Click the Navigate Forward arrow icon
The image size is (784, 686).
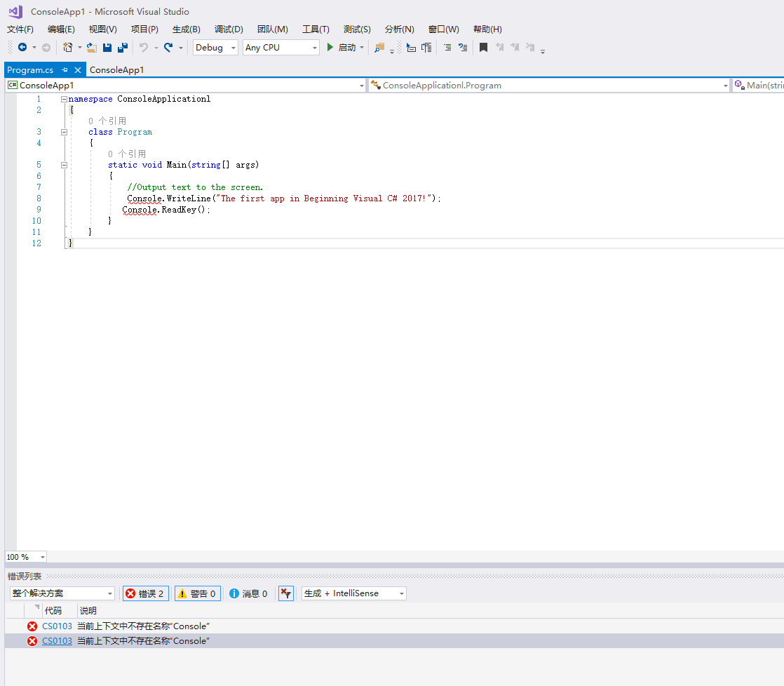[46, 48]
